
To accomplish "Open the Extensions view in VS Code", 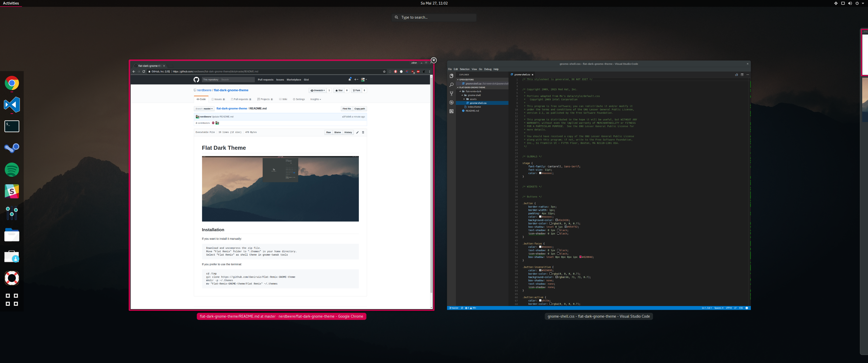I will click(x=451, y=111).
